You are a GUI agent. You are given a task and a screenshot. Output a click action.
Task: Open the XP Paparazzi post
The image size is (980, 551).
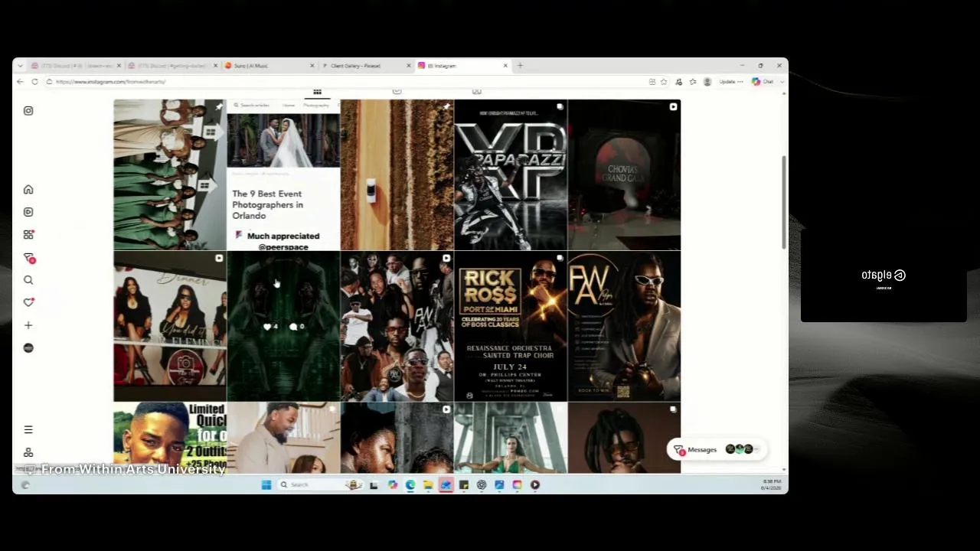point(511,174)
